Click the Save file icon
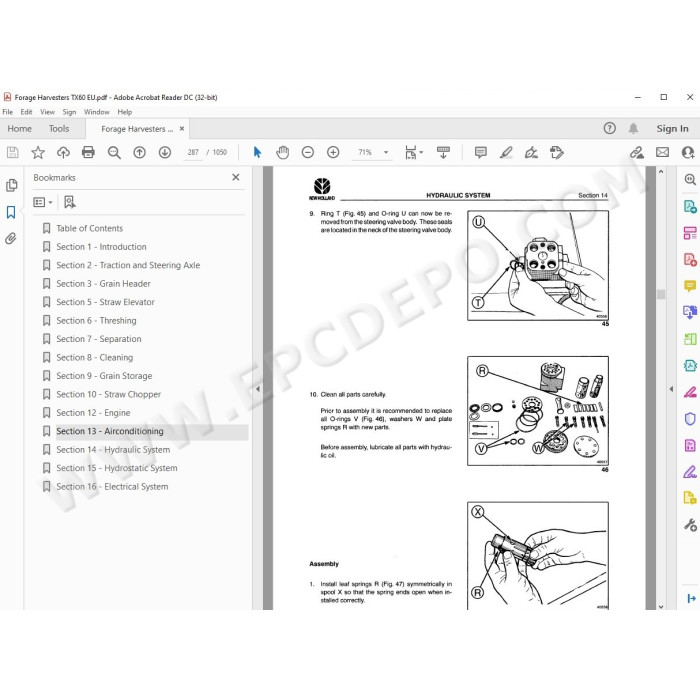700x700 pixels. (12, 153)
